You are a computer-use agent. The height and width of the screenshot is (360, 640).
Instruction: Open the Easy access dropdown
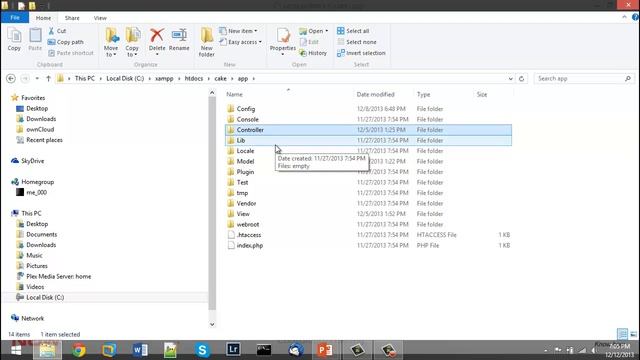click(x=240, y=42)
